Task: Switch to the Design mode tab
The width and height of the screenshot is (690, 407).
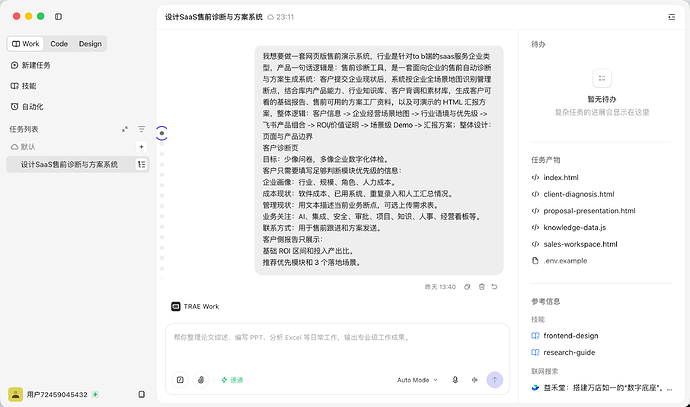Action: coord(90,44)
